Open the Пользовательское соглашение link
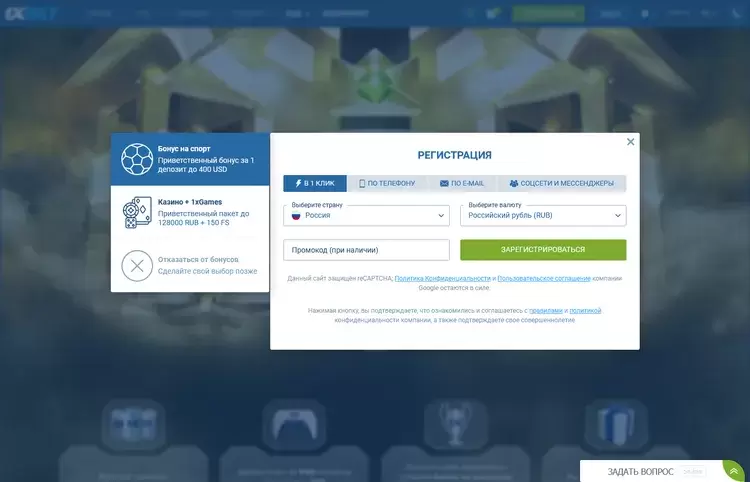The height and width of the screenshot is (482, 750). 546,277
